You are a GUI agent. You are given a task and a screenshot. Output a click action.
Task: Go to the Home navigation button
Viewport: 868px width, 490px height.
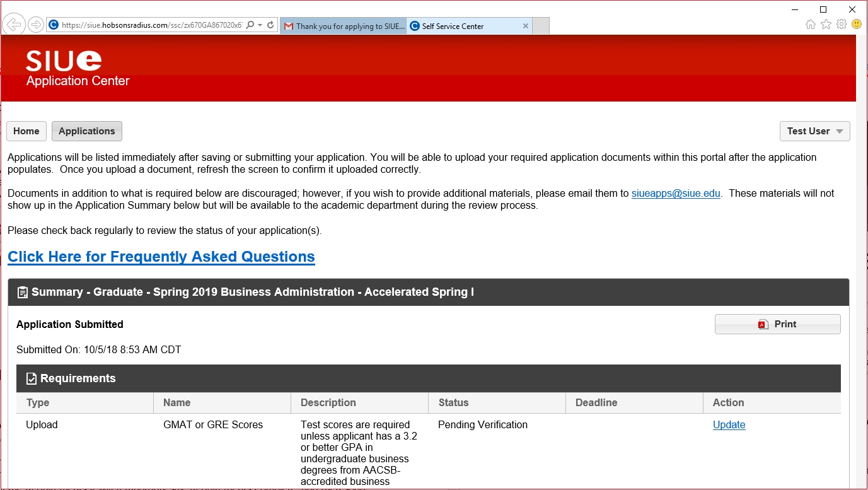[x=26, y=131]
